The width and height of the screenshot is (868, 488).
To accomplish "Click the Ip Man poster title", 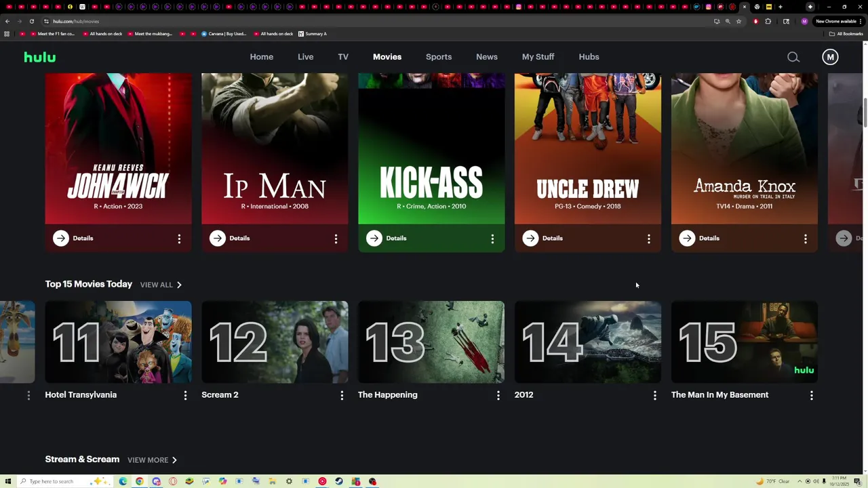I will [x=275, y=186].
